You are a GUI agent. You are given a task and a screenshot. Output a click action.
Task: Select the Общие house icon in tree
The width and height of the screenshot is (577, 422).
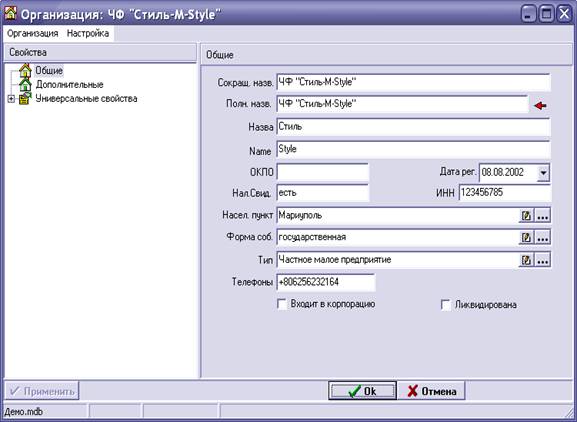[x=25, y=70]
